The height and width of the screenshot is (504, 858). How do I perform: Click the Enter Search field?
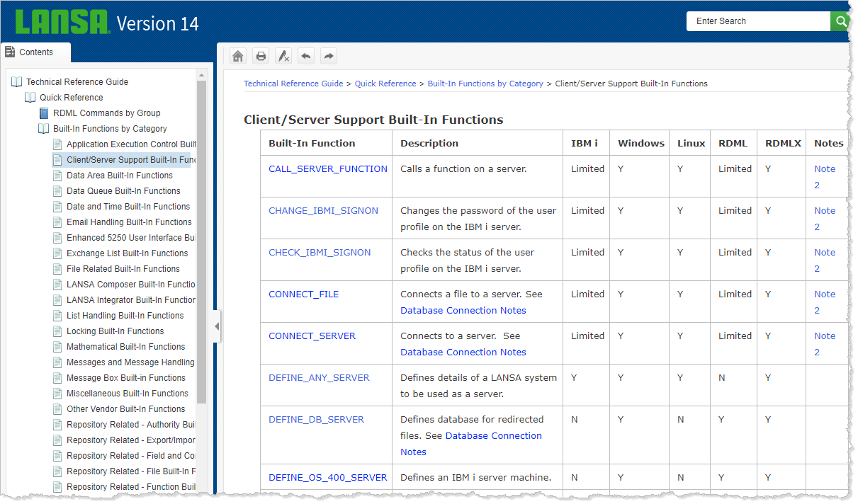click(x=758, y=21)
